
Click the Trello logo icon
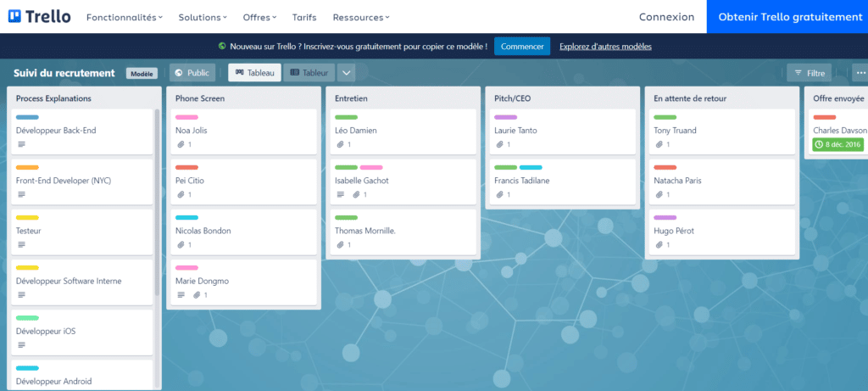[14, 17]
